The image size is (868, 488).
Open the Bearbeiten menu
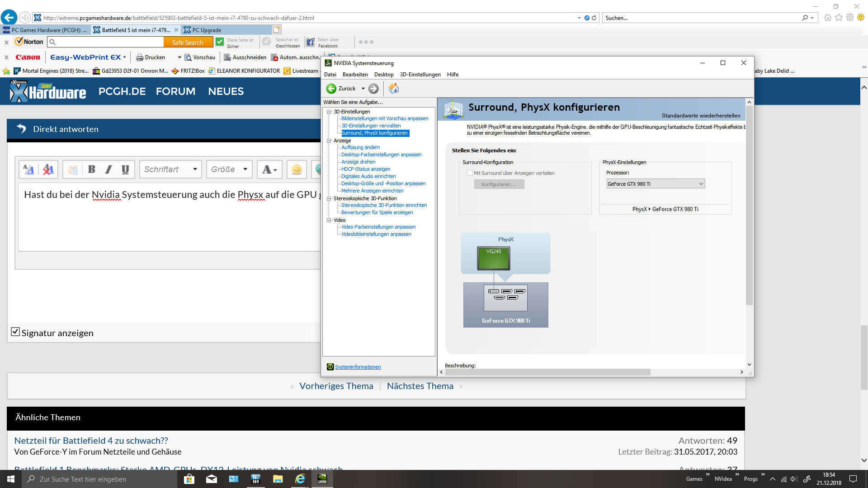click(x=355, y=75)
